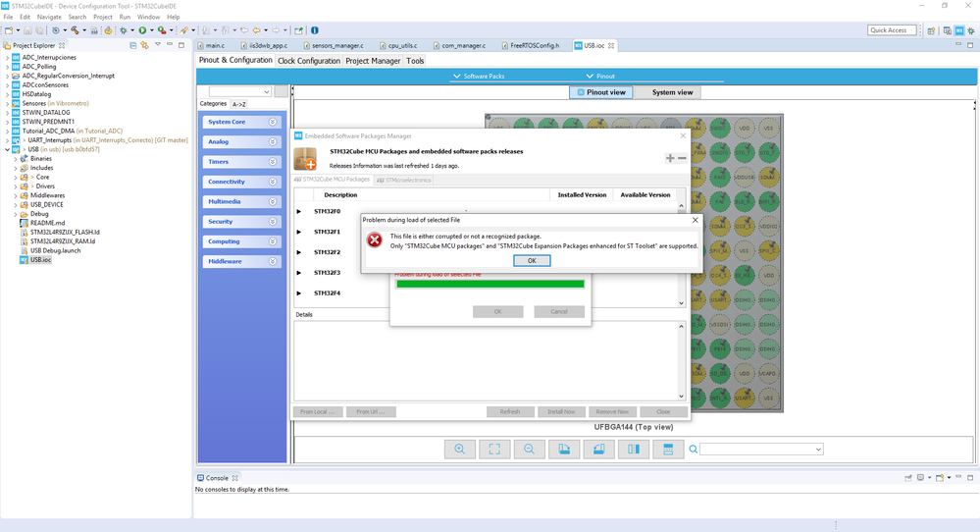Screen dimensions: 980x532
Task: Zoom in on the pinout view
Action: (x=460, y=449)
